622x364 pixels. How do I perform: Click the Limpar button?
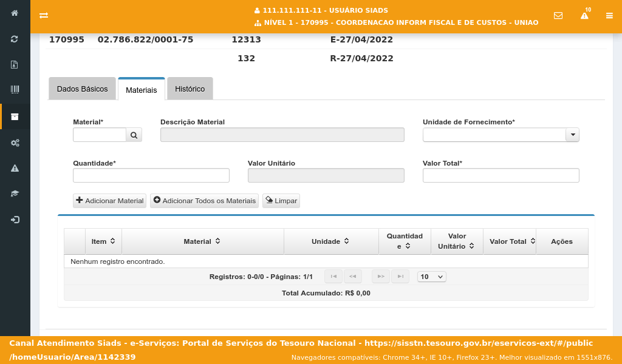tap(281, 201)
